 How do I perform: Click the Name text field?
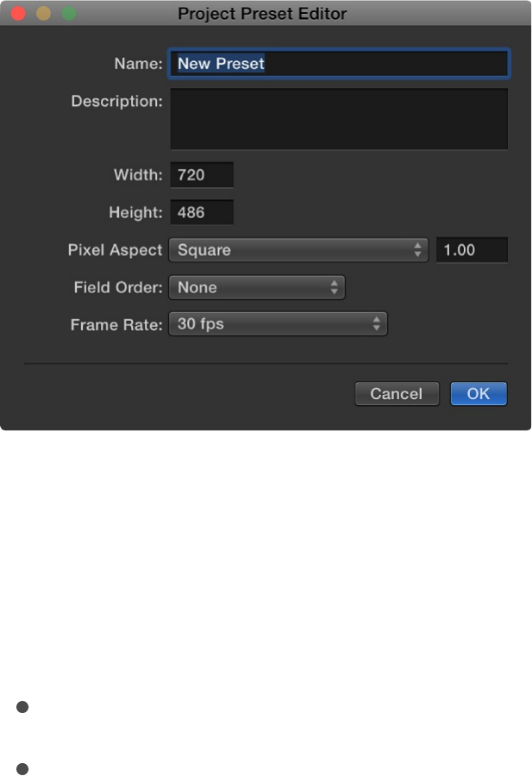coord(338,63)
